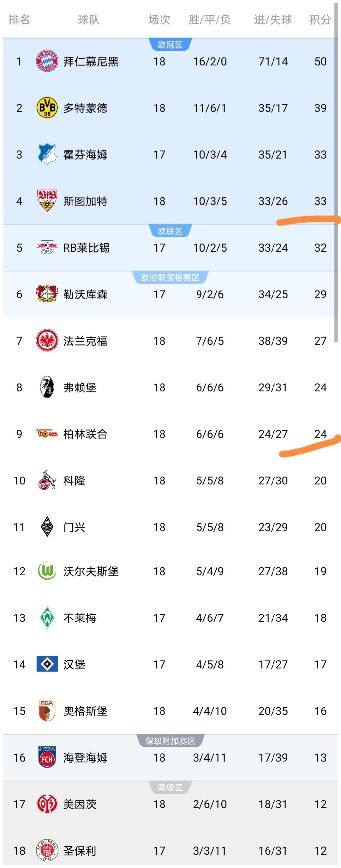This screenshot has height=868, width=341.
Task: Sort by 积分 points column header
Action: (x=320, y=20)
